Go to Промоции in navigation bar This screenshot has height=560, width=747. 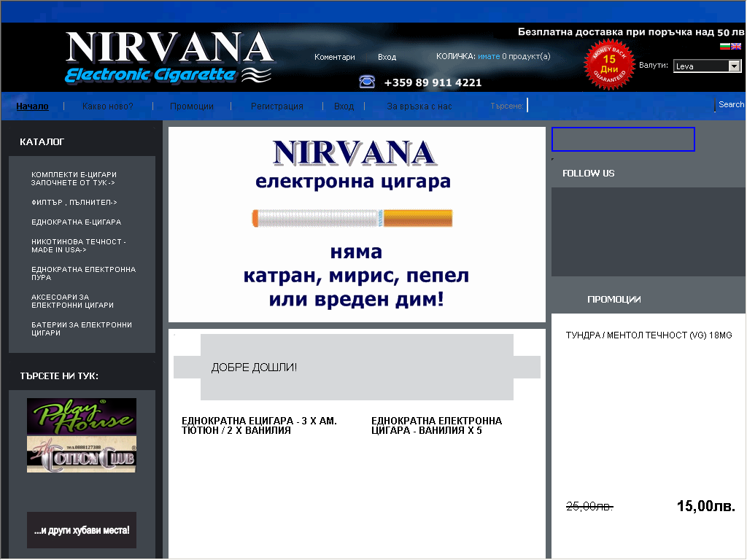coord(192,106)
